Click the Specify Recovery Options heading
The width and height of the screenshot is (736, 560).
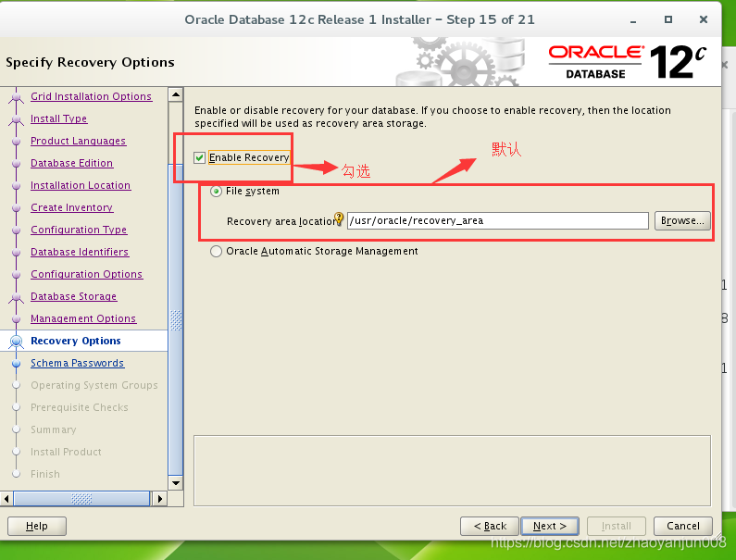(90, 62)
